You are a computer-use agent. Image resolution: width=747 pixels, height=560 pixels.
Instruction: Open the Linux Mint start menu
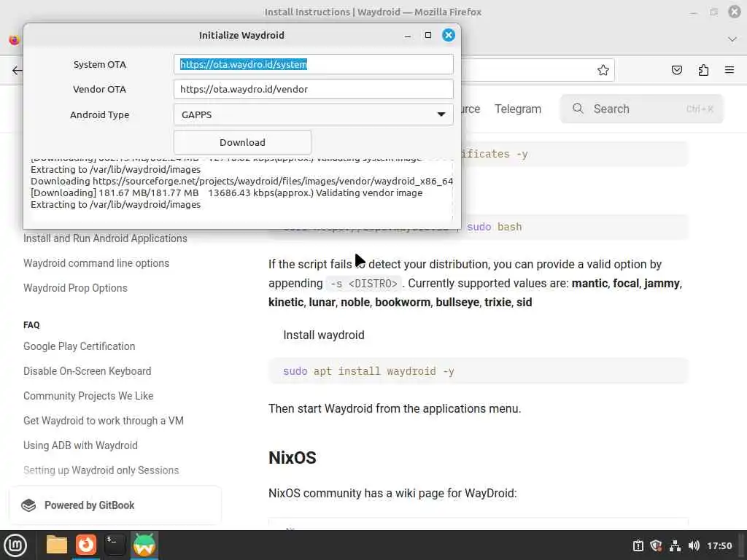[x=15, y=545]
